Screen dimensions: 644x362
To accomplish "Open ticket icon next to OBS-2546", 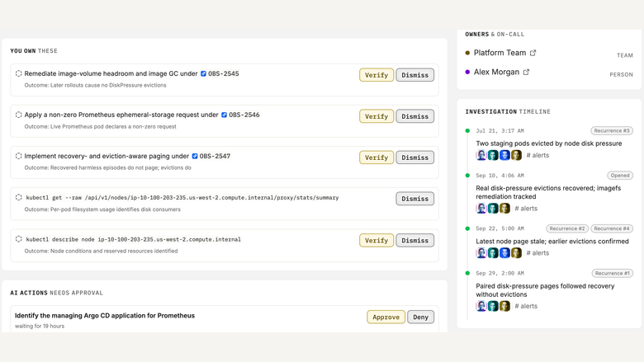I will click(x=225, y=115).
